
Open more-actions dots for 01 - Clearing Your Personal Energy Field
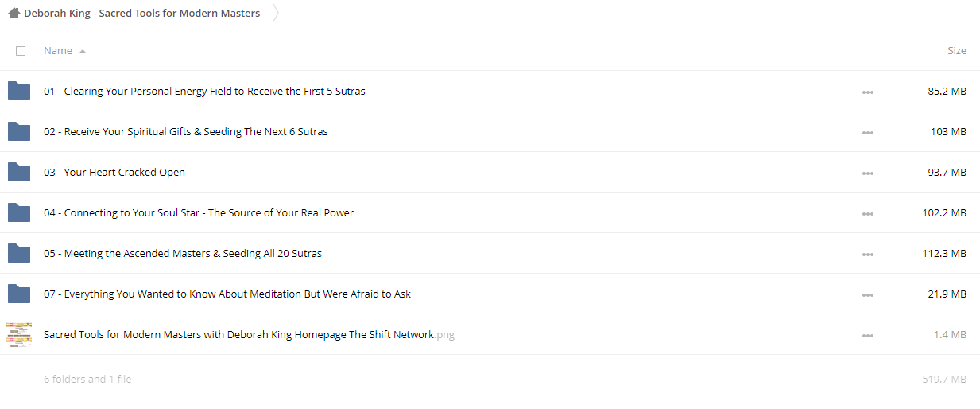pyautogui.click(x=867, y=92)
